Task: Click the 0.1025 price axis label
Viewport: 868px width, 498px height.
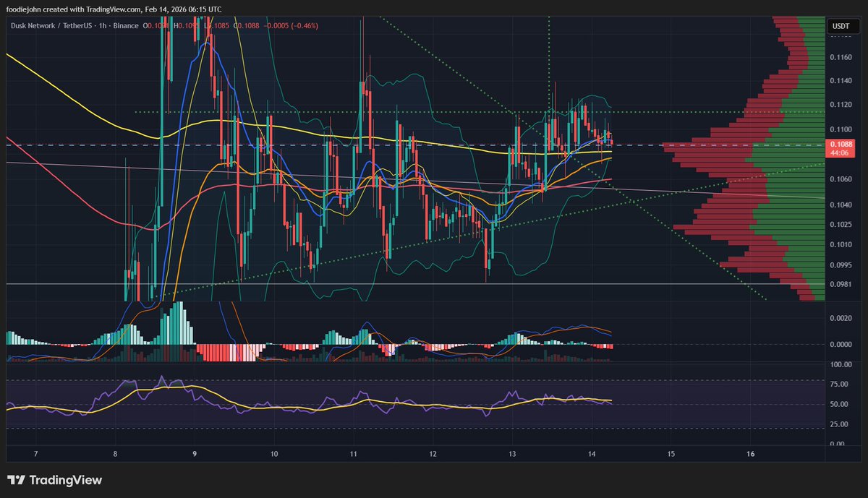Action: pos(841,226)
